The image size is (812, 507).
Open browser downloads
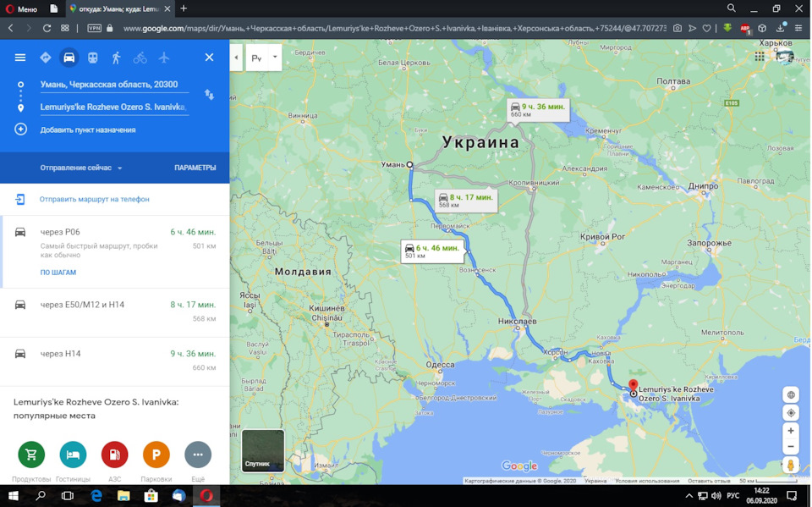click(x=781, y=28)
